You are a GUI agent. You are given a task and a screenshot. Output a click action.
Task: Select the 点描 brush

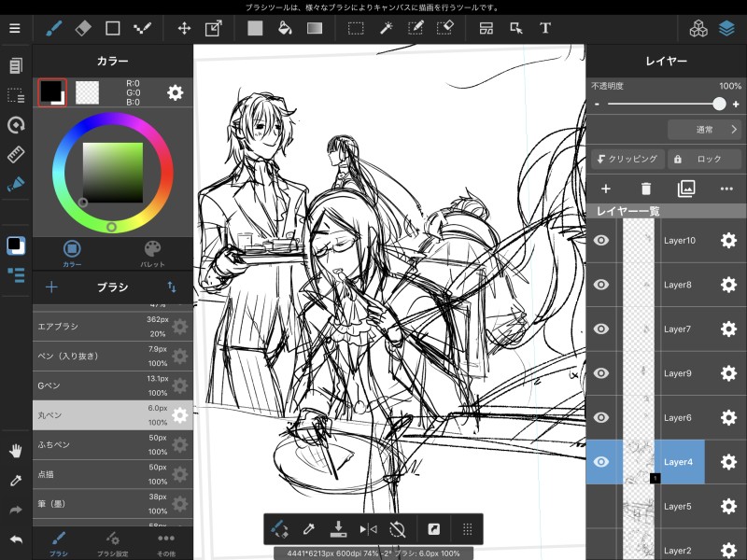click(112, 474)
